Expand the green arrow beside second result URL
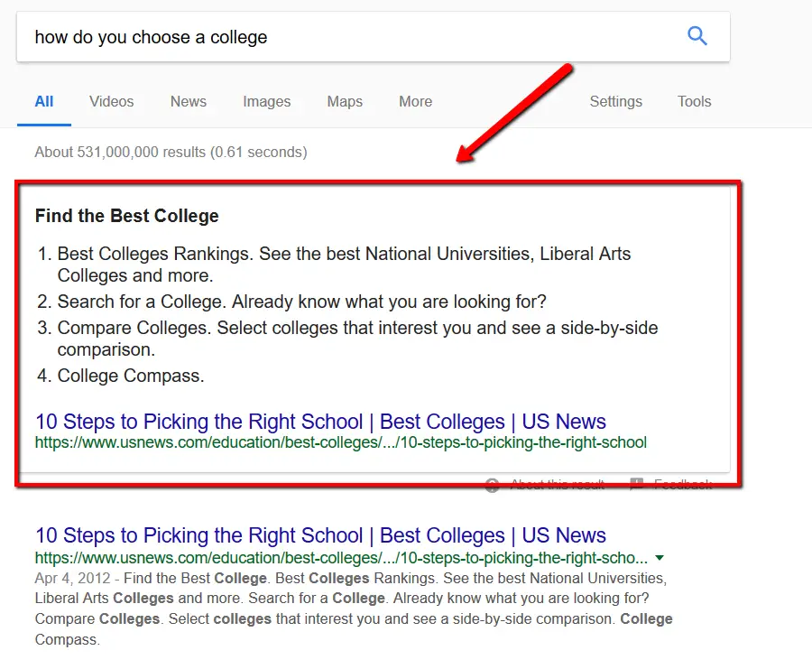The image size is (812, 669). pyautogui.click(x=660, y=558)
